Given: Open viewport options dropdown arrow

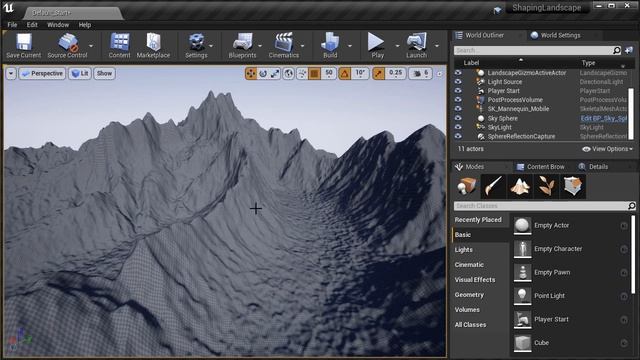Looking at the screenshot, I should point(11,73).
